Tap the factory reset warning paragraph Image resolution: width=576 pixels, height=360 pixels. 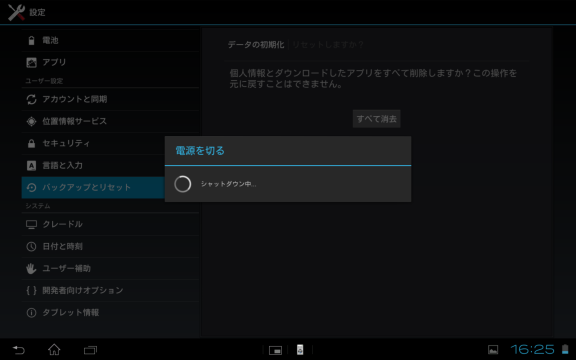[x=373, y=78]
